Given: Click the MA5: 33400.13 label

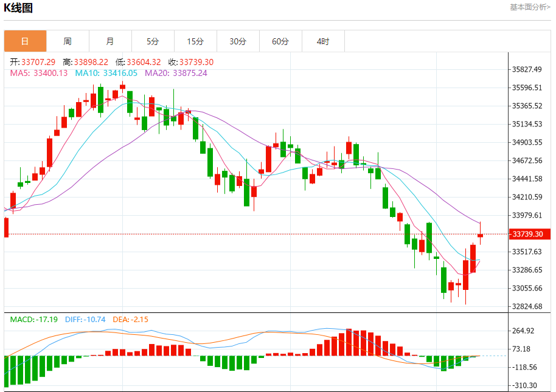Looking at the screenshot, I should (x=39, y=73).
